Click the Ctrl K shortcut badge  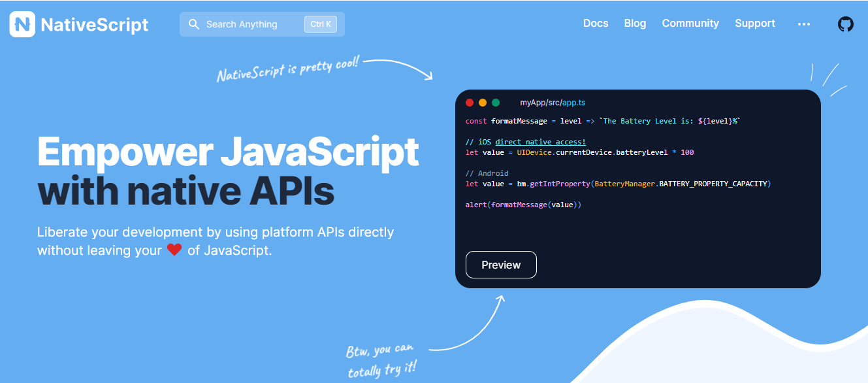coord(321,24)
